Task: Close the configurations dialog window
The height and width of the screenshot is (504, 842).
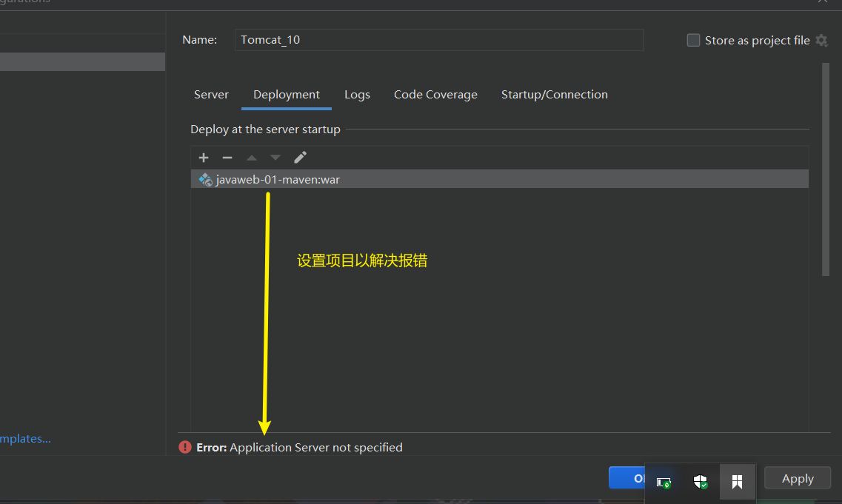Action: (x=823, y=1)
